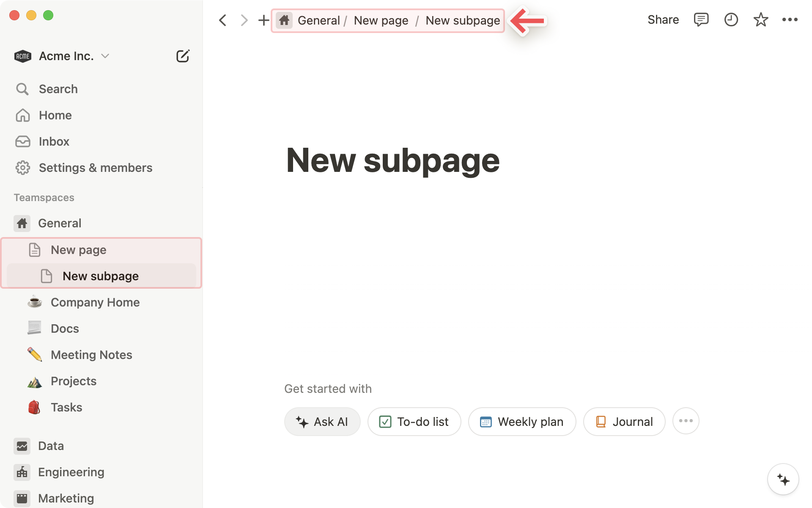The height and width of the screenshot is (508, 812).
Task: Click the Home sidebar menu item
Action: point(55,115)
